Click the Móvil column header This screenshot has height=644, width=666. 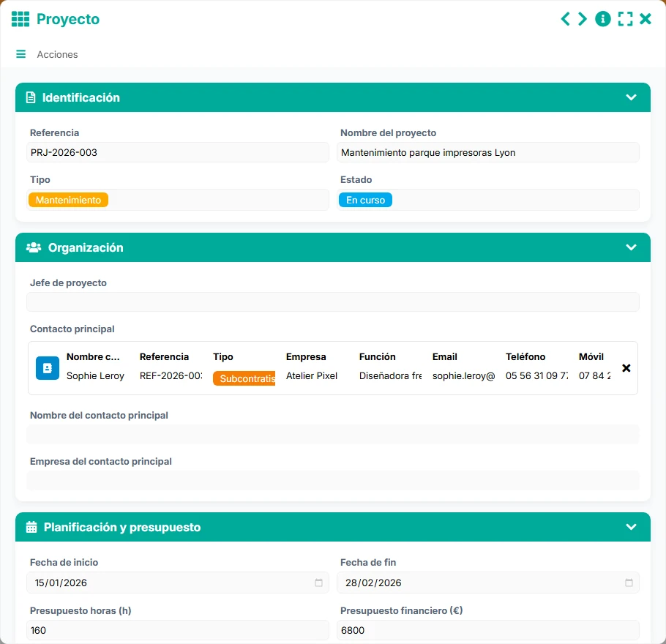click(x=591, y=357)
